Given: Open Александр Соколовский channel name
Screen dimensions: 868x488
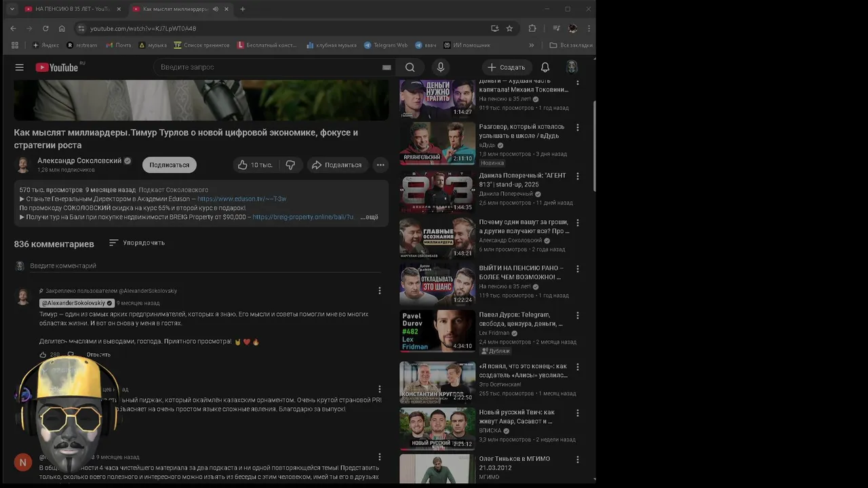Looking at the screenshot, I should point(79,161).
